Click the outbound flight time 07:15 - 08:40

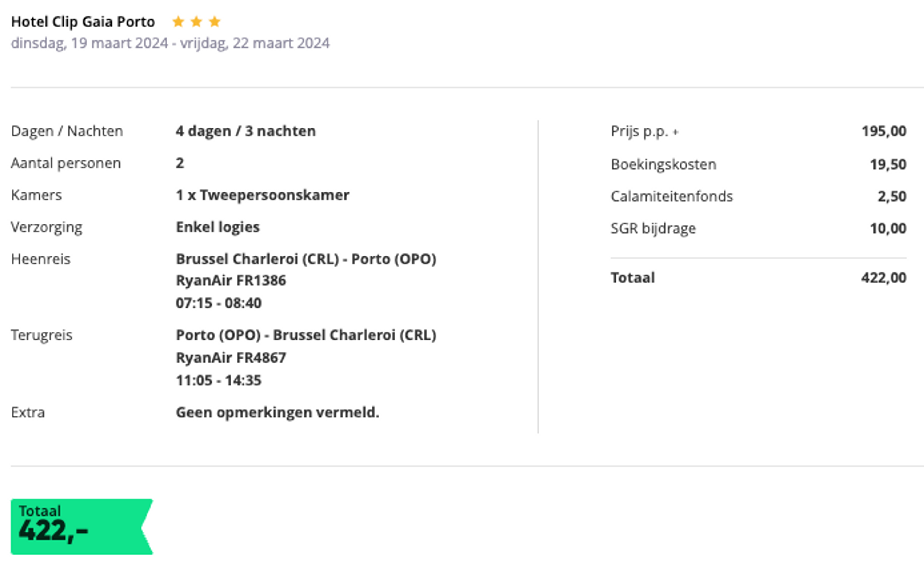pos(219,303)
